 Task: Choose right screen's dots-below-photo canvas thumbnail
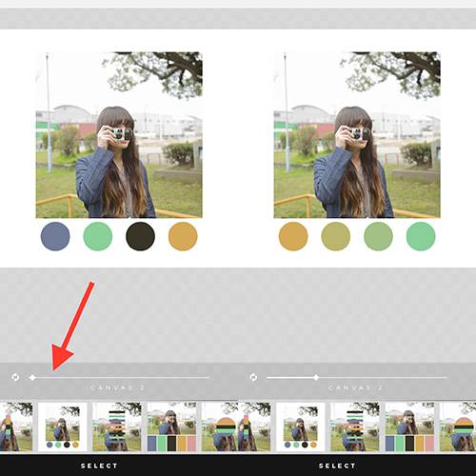coord(301,427)
